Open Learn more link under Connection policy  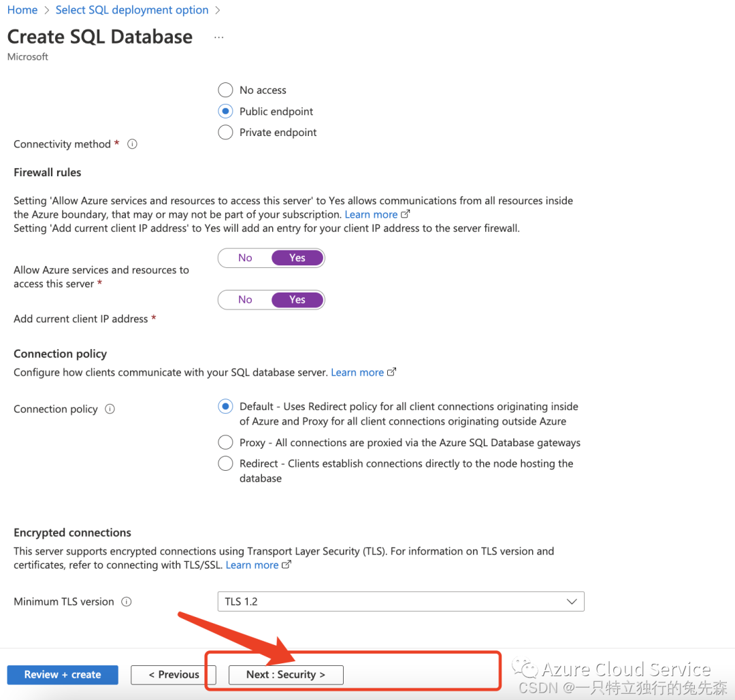(357, 372)
